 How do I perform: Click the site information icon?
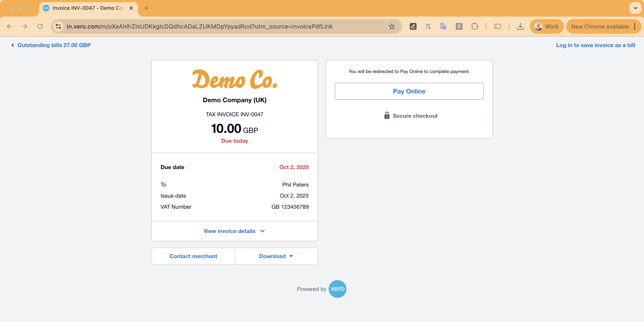point(58,26)
